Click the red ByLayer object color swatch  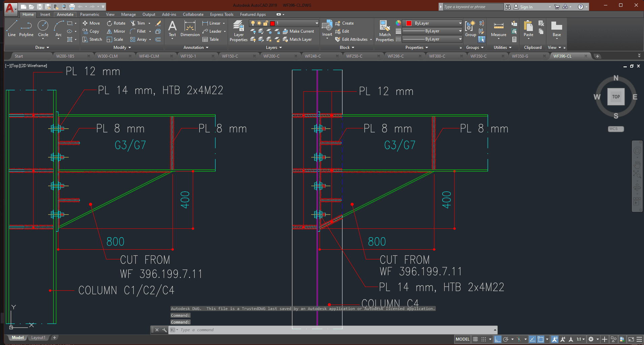click(409, 23)
